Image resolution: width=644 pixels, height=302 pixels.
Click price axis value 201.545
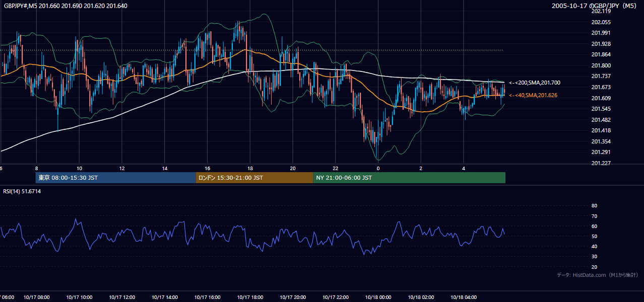(601, 109)
